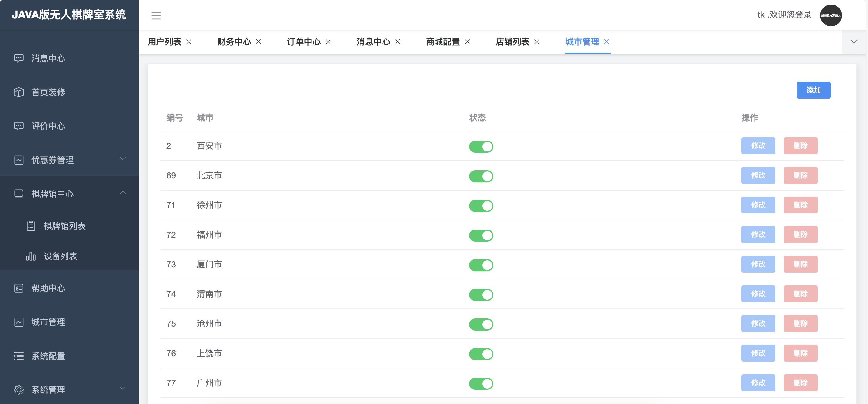Screen dimensions: 868x404
Task: Click the 帮助中心 list icon
Action: [x=19, y=288]
